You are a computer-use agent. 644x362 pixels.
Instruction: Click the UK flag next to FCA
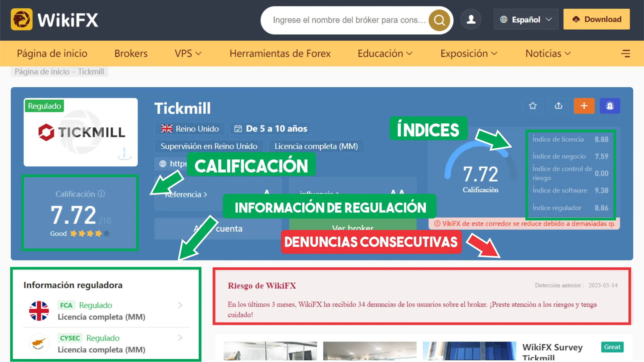point(39,311)
